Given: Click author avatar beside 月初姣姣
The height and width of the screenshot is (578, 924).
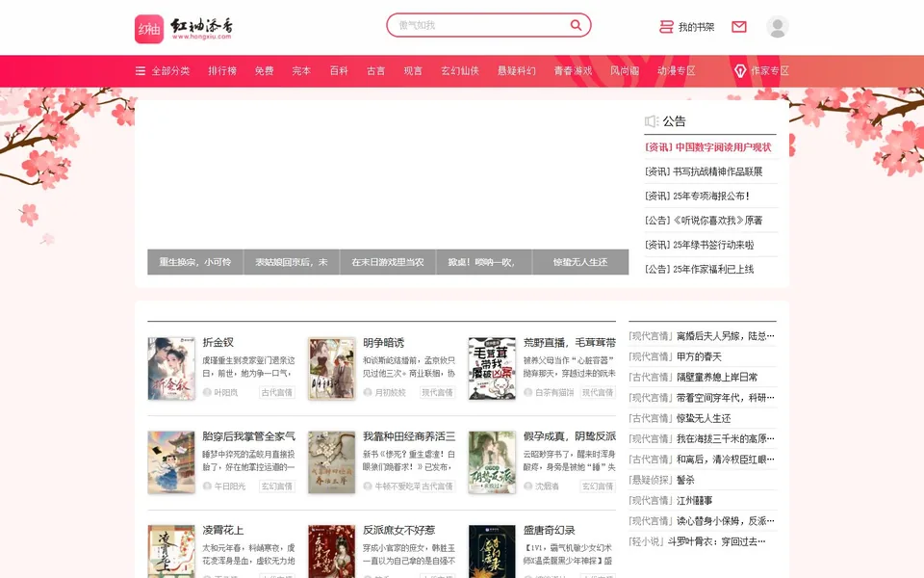Looking at the screenshot, I should click(x=367, y=392).
